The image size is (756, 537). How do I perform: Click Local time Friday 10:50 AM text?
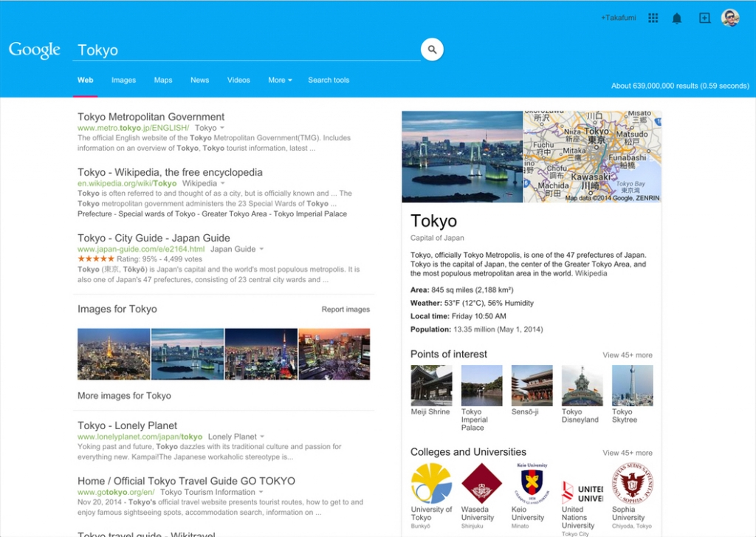tap(458, 316)
